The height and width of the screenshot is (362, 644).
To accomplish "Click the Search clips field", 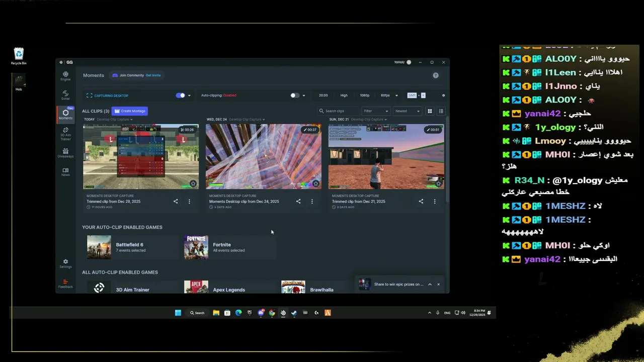I will point(338,111).
